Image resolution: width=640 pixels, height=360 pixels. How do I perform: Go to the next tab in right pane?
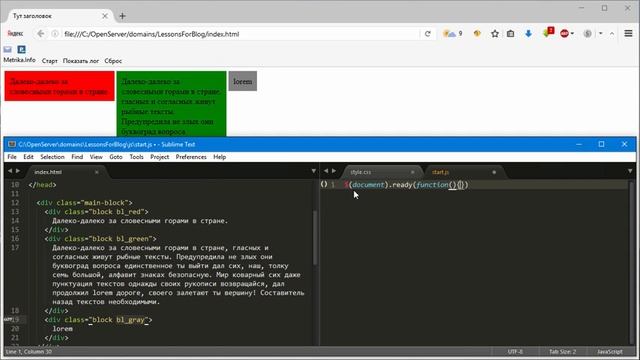(x=334, y=171)
